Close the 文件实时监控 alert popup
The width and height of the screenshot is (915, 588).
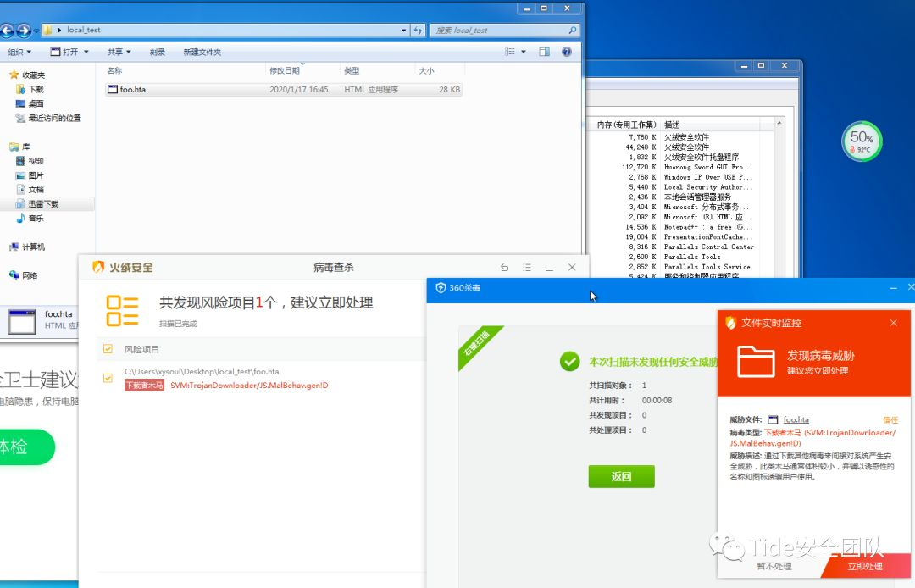894,323
